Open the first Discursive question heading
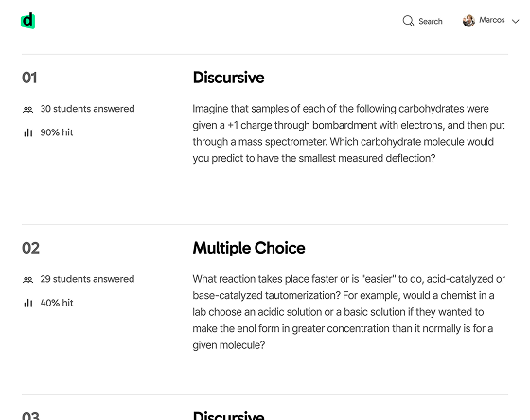 228,78
